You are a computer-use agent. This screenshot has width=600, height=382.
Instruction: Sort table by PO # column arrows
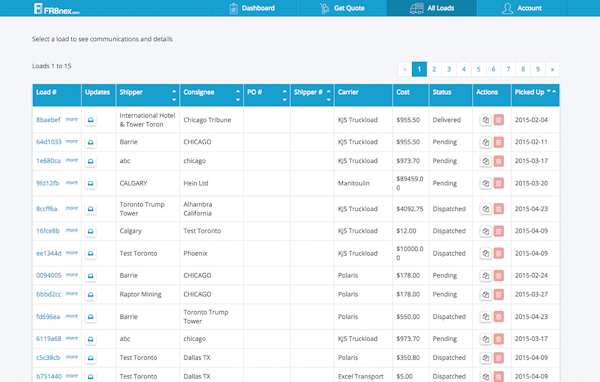[284, 95]
